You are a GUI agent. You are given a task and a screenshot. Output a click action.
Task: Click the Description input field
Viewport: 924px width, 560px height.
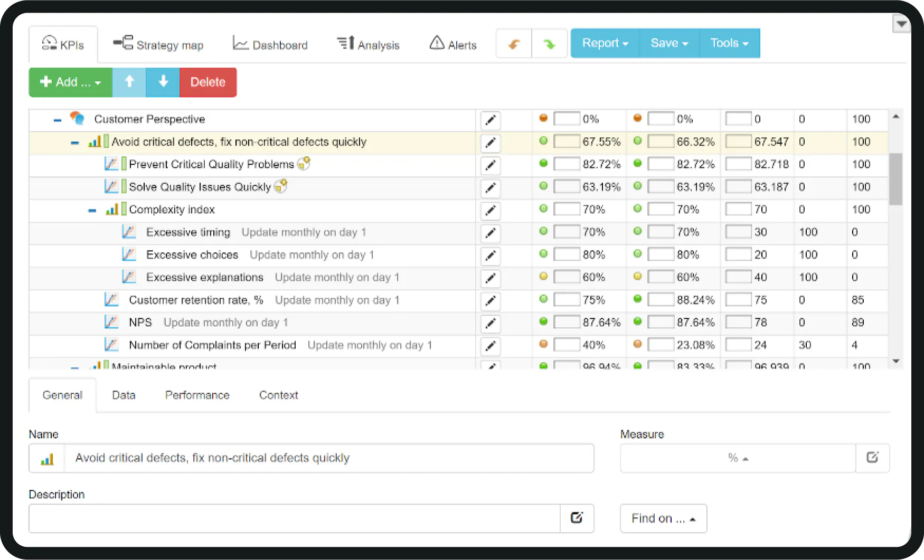(x=295, y=518)
